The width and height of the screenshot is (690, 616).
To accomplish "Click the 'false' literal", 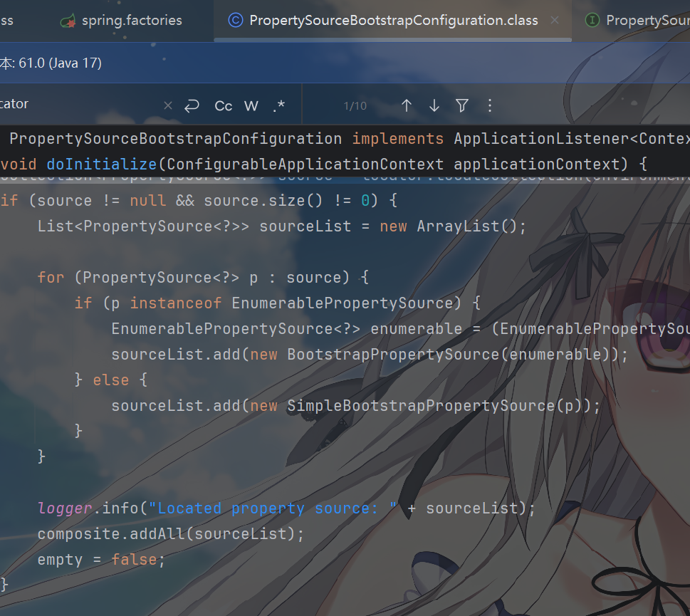I will [134, 559].
